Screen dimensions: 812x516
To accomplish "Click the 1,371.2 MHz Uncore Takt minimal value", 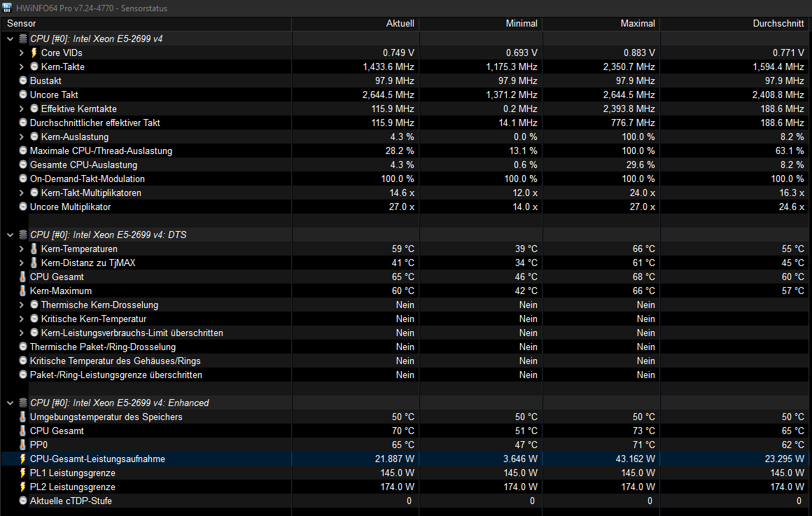I will point(512,95).
